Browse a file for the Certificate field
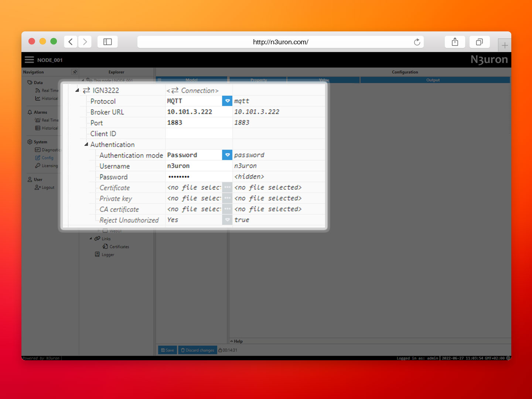532x399 pixels. (x=227, y=187)
